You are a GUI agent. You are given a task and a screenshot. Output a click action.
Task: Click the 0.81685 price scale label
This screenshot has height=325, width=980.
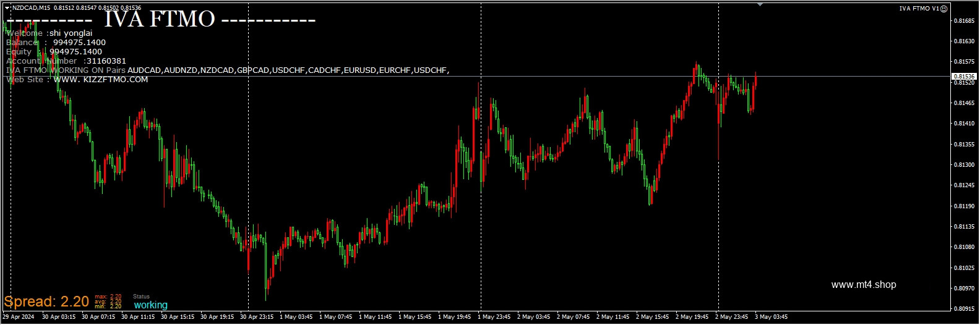click(965, 21)
